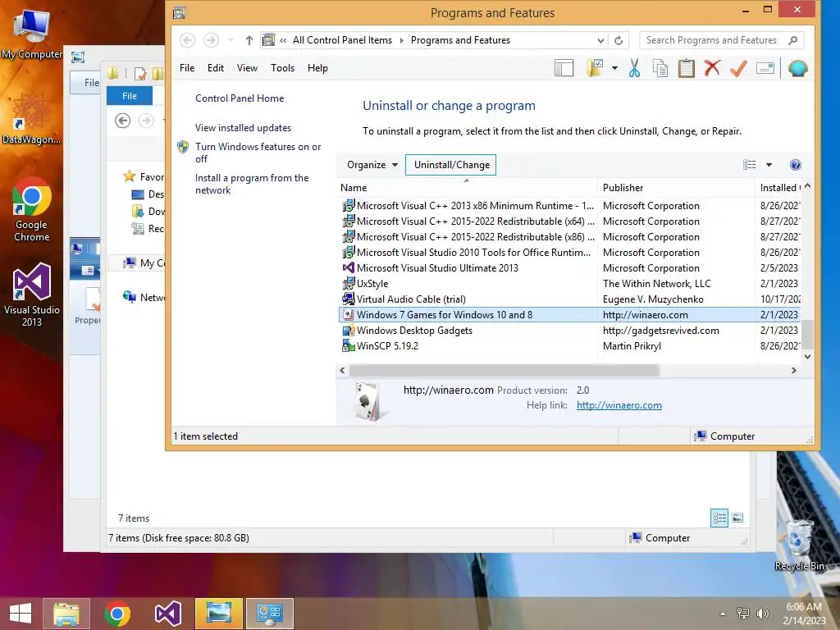The width and height of the screenshot is (840, 630).
Task: Click Turn Windows features on or off
Action: coord(258,153)
